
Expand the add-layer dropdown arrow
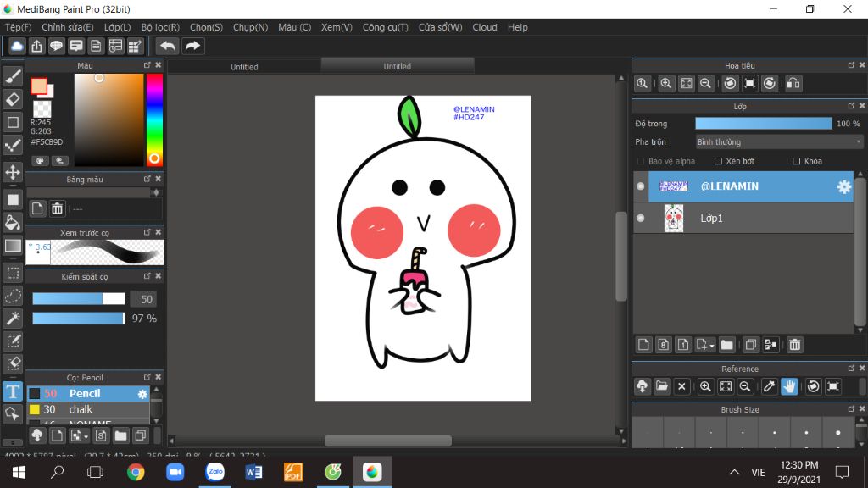point(711,346)
